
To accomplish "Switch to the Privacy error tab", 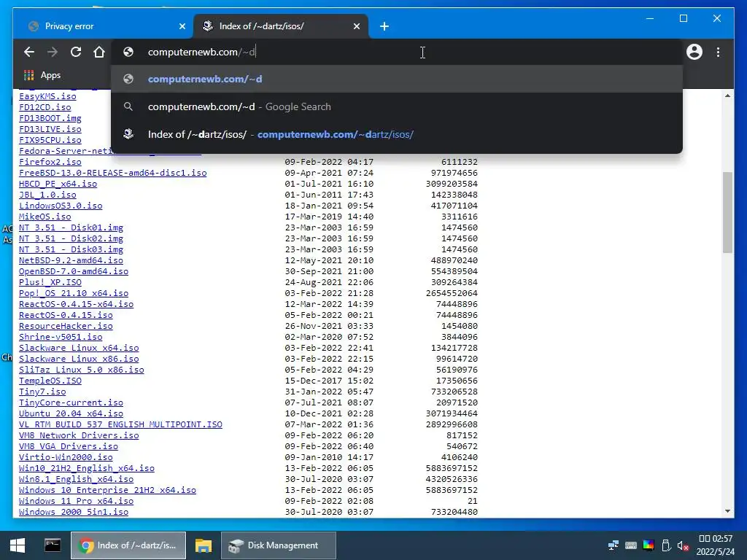I will (x=102, y=26).
